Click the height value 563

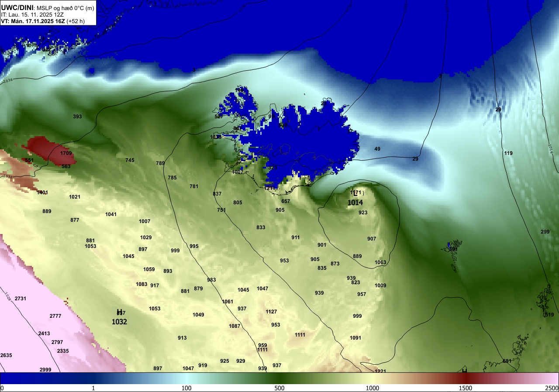66,166
